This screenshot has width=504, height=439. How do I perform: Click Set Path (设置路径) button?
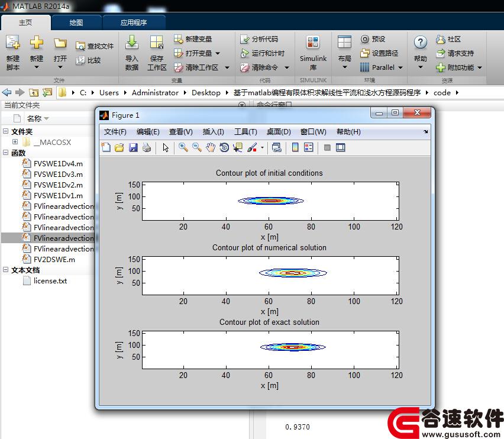(x=379, y=53)
